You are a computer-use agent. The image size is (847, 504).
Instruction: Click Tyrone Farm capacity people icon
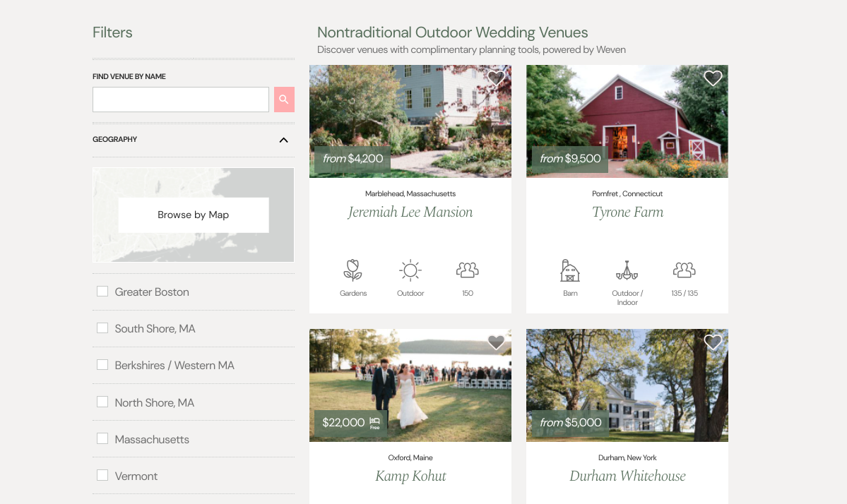685,270
